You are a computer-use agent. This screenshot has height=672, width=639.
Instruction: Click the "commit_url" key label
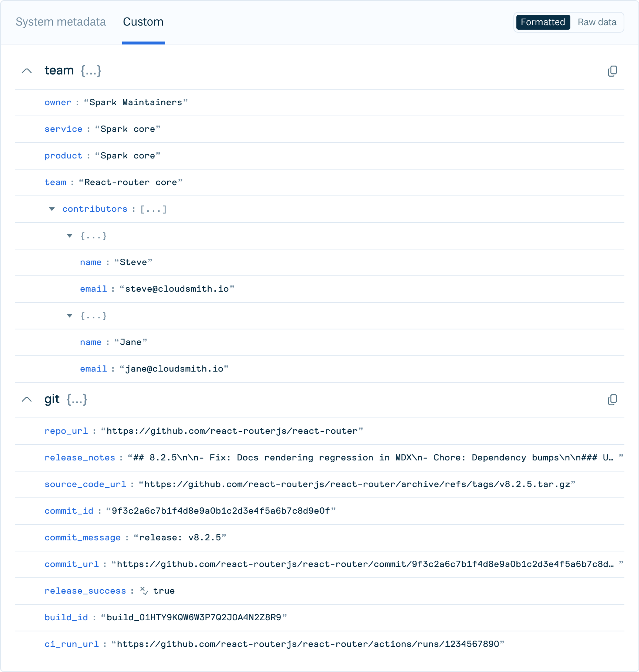pyautogui.click(x=72, y=564)
